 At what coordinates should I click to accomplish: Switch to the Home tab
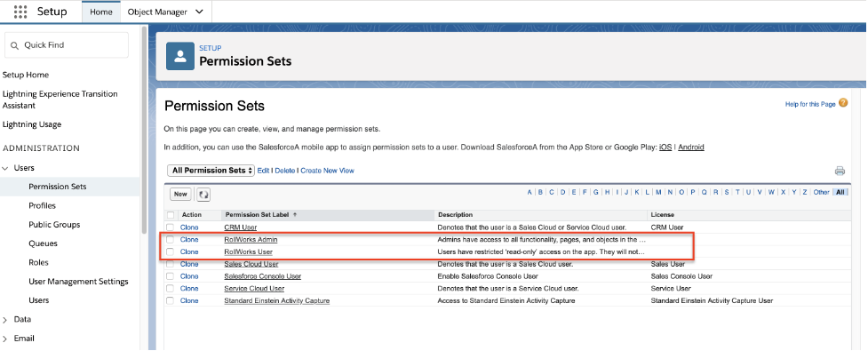click(x=101, y=12)
